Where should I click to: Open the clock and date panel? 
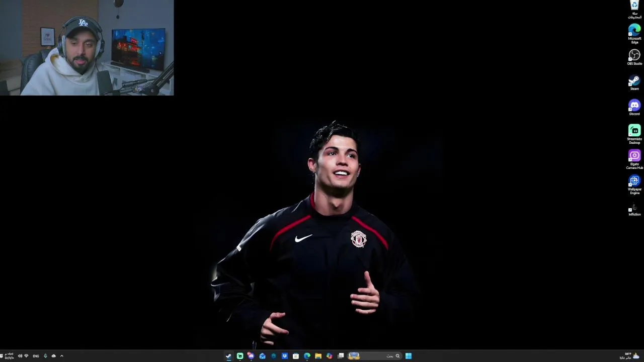click(x=9, y=356)
